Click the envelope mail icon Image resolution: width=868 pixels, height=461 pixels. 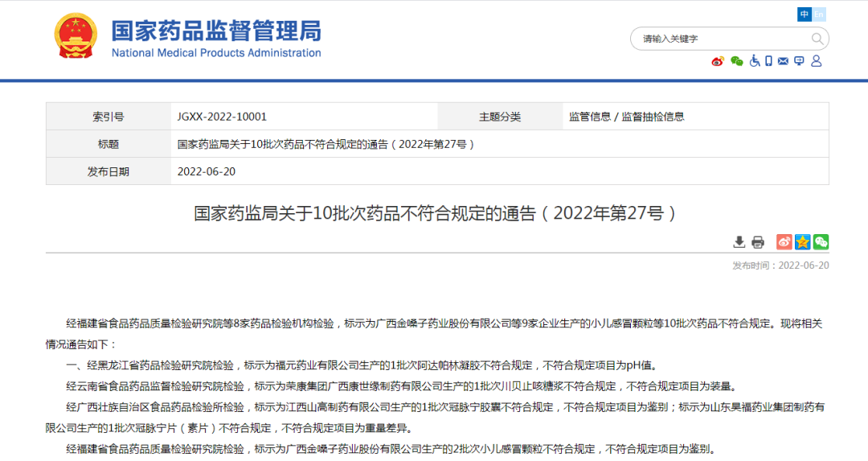tap(783, 61)
